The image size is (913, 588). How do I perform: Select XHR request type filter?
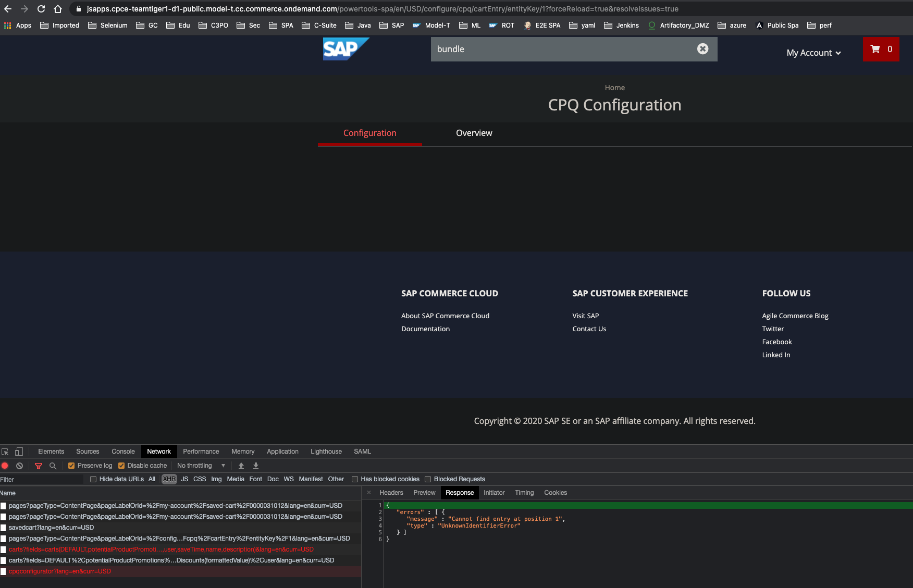coord(169,479)
